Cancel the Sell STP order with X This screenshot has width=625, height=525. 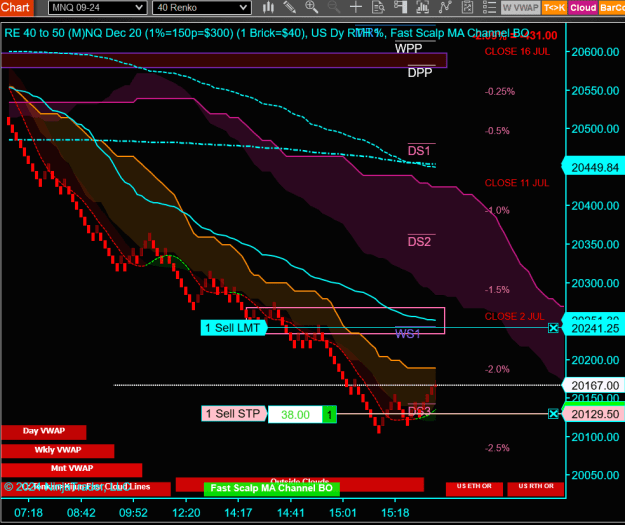[553, 414]
